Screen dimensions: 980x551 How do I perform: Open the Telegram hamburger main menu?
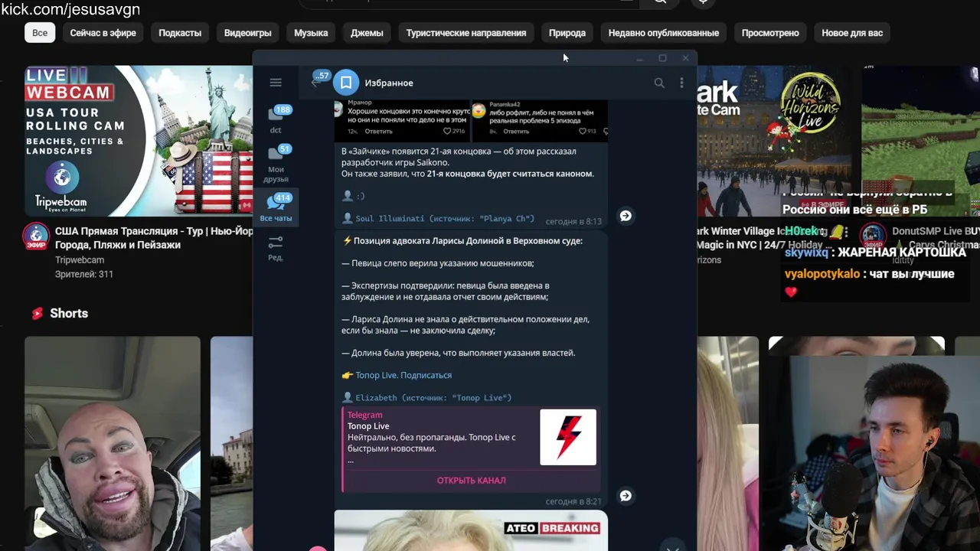[276, 83]
